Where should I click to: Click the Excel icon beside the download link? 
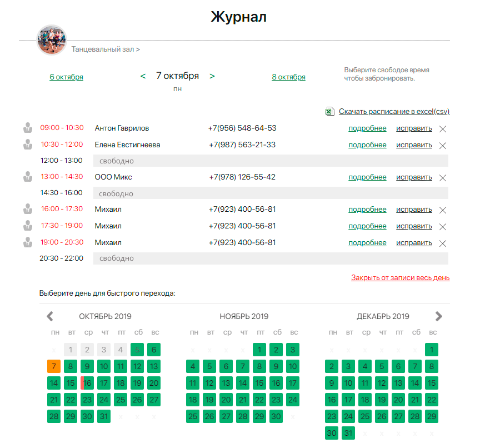329,112
